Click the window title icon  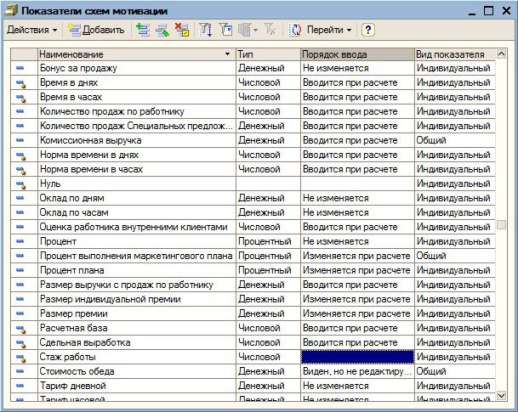tap(11, 10)
